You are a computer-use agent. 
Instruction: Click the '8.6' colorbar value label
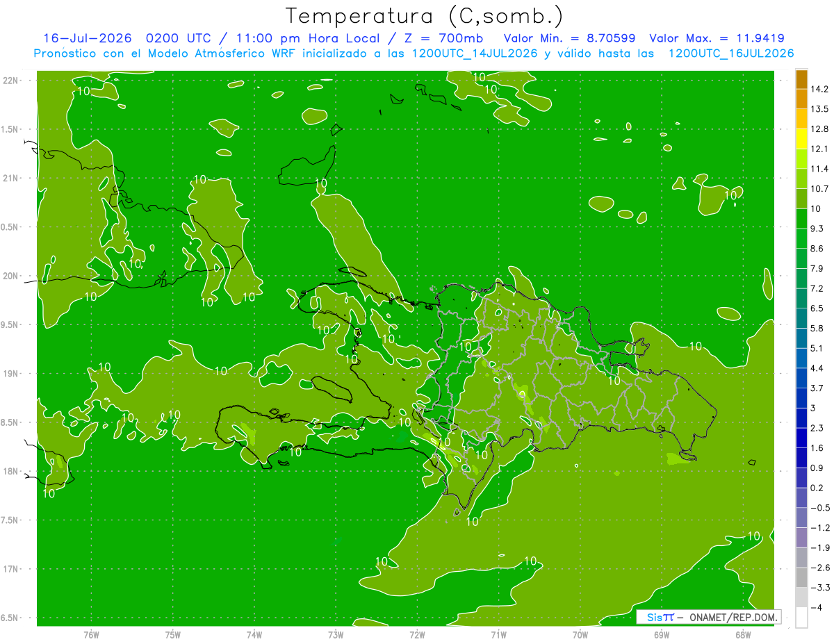tap(817, 248)
